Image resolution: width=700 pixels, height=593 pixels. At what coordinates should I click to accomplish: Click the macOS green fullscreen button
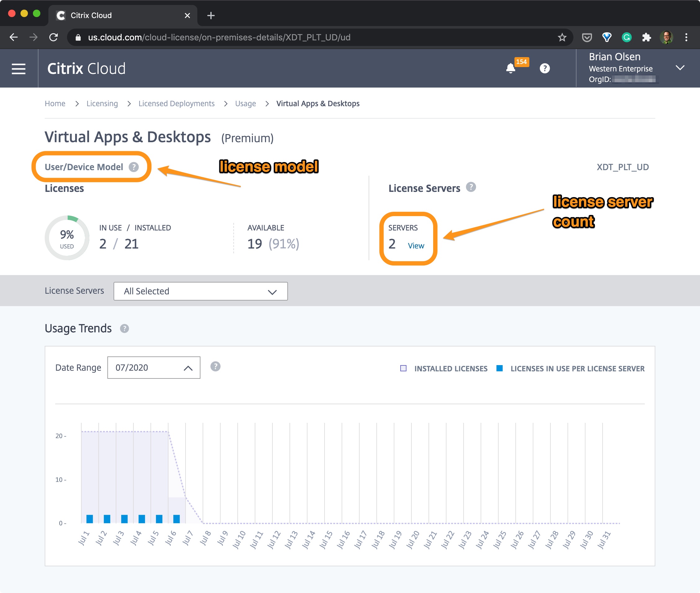[37, 13]
